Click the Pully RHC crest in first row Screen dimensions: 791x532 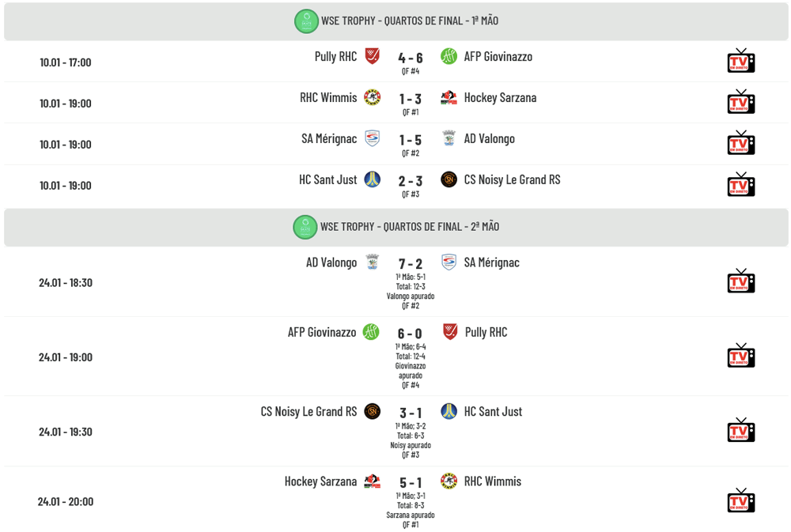coord(372,56)
